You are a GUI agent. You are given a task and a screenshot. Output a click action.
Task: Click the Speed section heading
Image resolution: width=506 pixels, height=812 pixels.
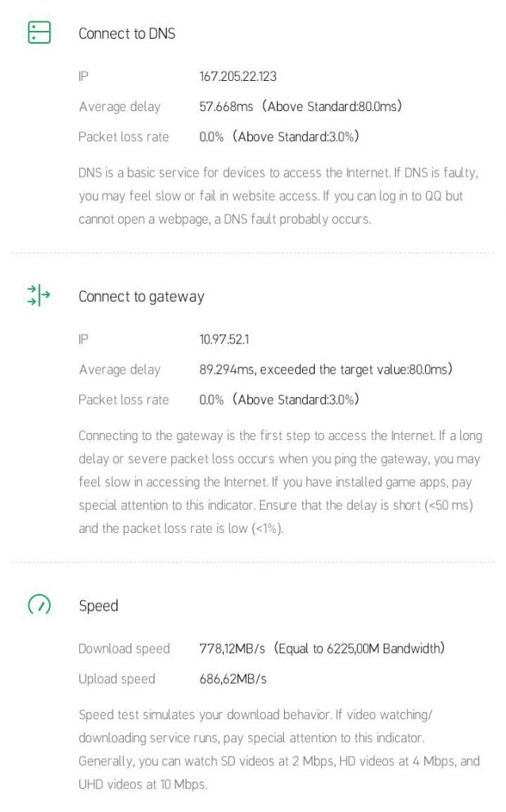98,606
